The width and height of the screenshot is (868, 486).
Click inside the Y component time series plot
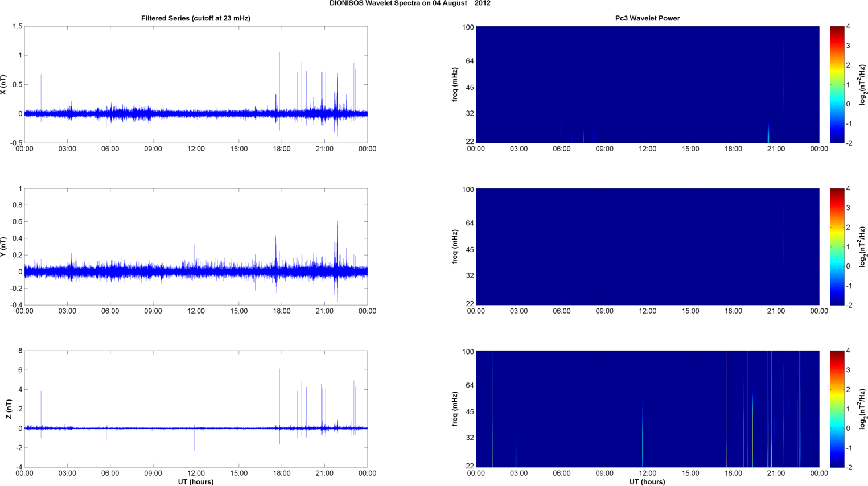click(x=196, y=246)
